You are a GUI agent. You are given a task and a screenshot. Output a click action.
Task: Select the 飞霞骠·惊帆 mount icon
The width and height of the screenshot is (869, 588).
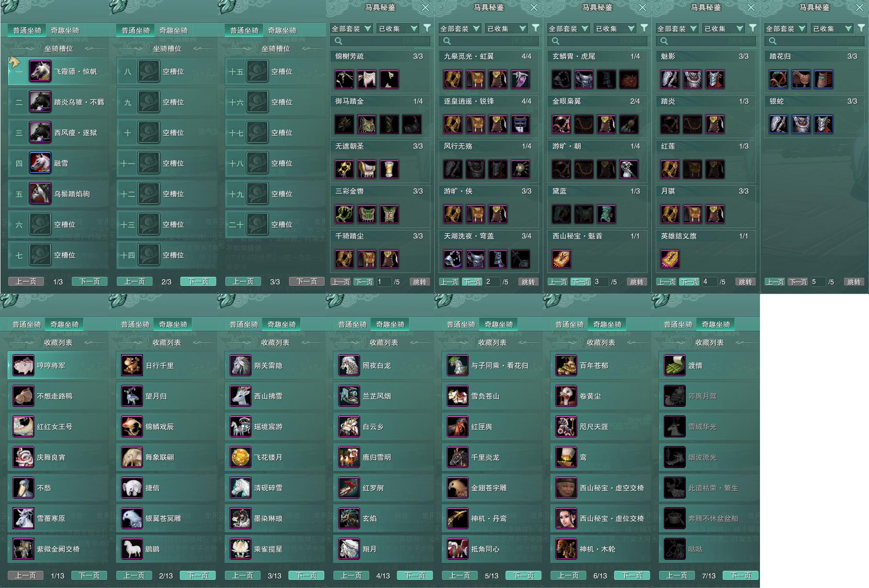pos(40,71)
